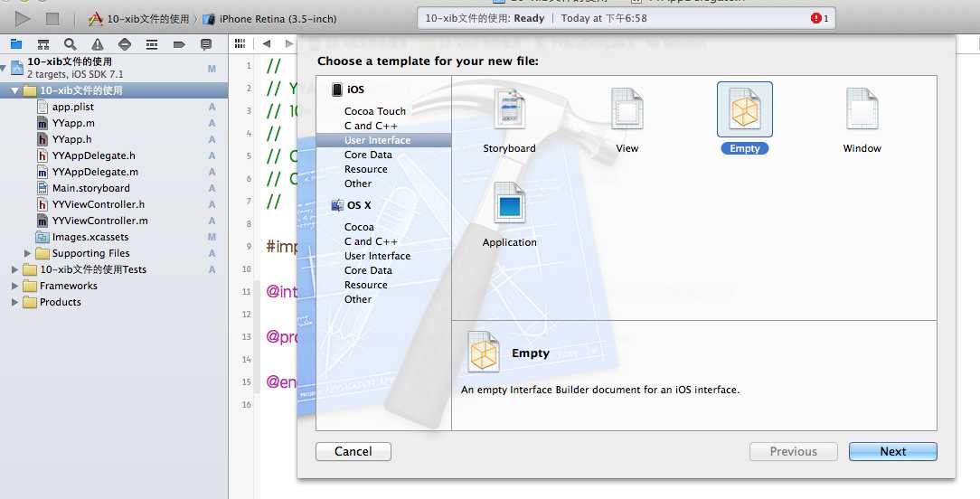Select iOS Cocoa Touch category

point(375,111)
